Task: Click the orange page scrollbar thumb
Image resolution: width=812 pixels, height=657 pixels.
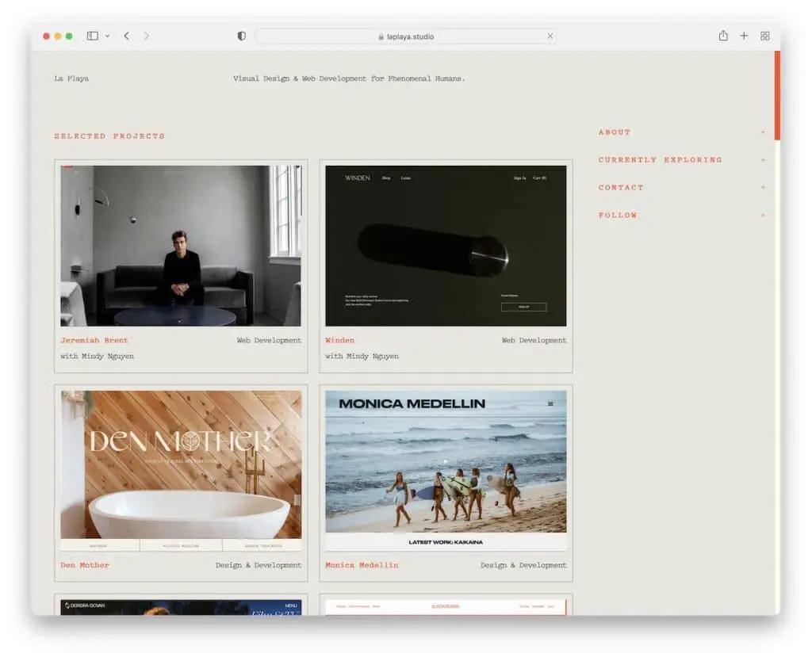Action: (x=777, y=95)
